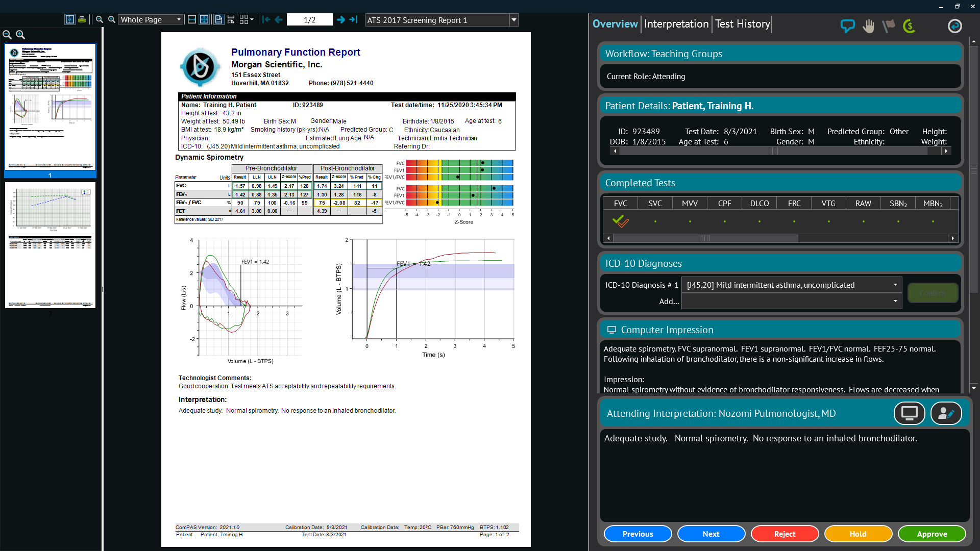Select fit page width icon
Screen dimensions: 980x551
[x=192, y=19]
